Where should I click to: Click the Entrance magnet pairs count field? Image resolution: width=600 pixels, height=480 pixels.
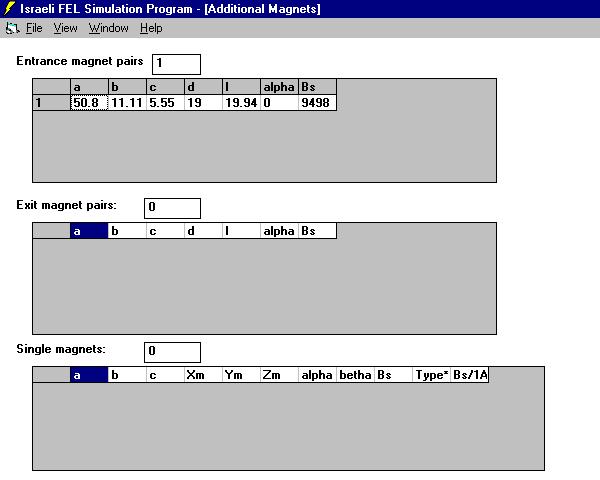pyautogui.click(x=176, y=64)
